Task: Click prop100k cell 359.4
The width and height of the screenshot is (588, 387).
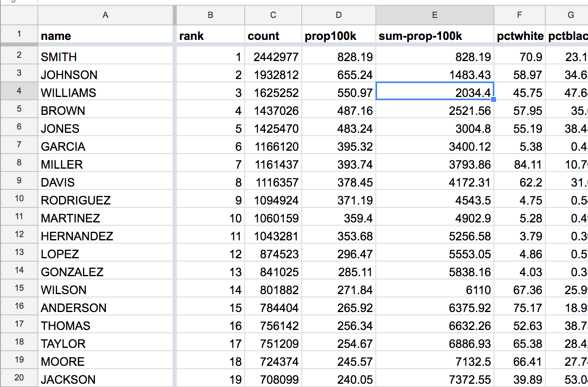Action: (x=339, y=217)
